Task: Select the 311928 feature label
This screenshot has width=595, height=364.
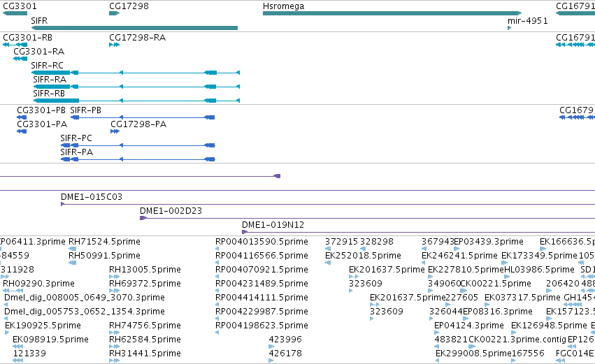Action: pos(17,270)
